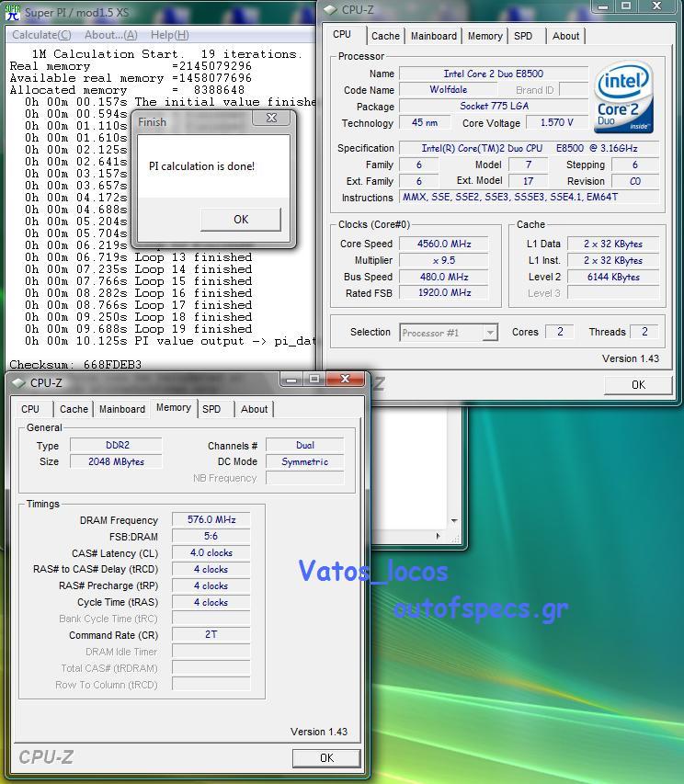Switch to Memory tab in upper CPU-Z
The height and width of the screenshot is (784, 684).
(x=485, y=36)
